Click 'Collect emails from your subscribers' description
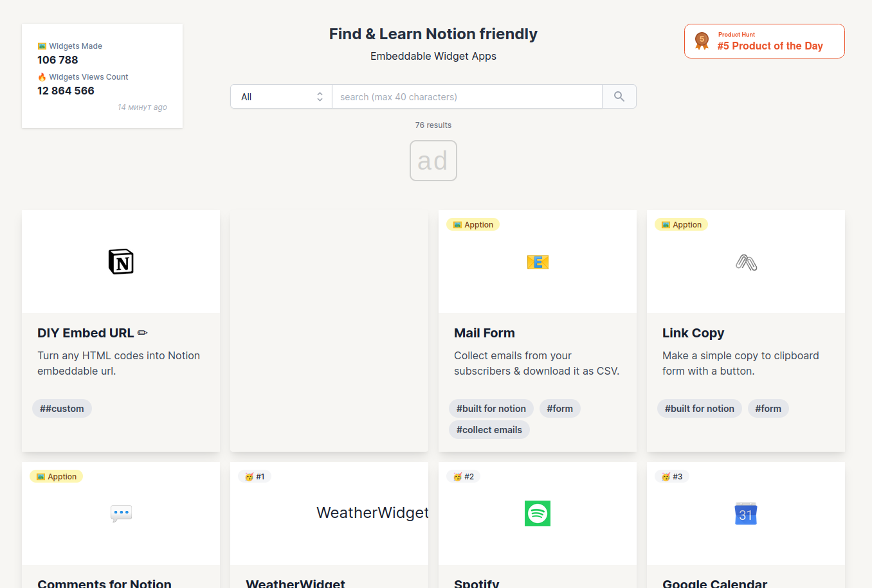This screenshot has height=588, width=872. pos(536,363)
